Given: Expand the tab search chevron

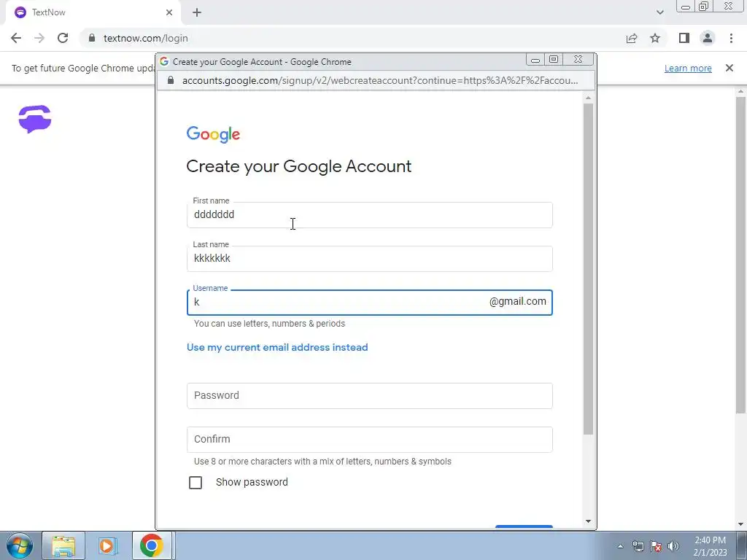Looking at the screenshot, I should coord(659,12).
